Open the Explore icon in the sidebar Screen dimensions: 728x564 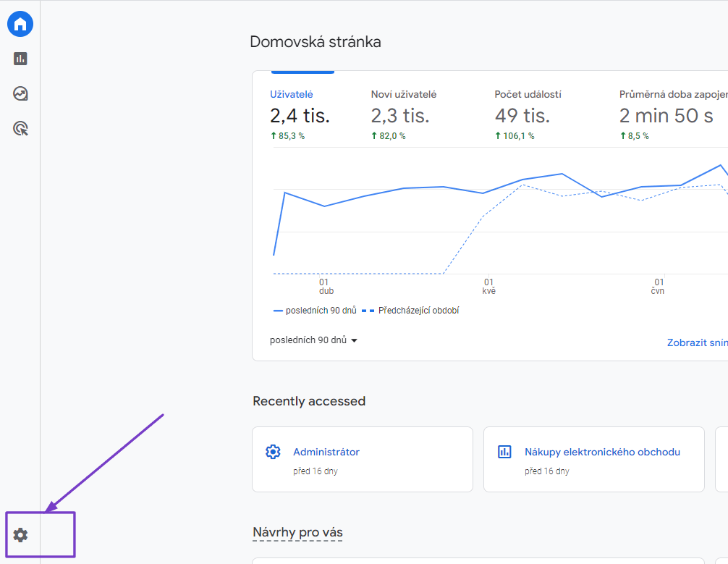pos(20,93)
